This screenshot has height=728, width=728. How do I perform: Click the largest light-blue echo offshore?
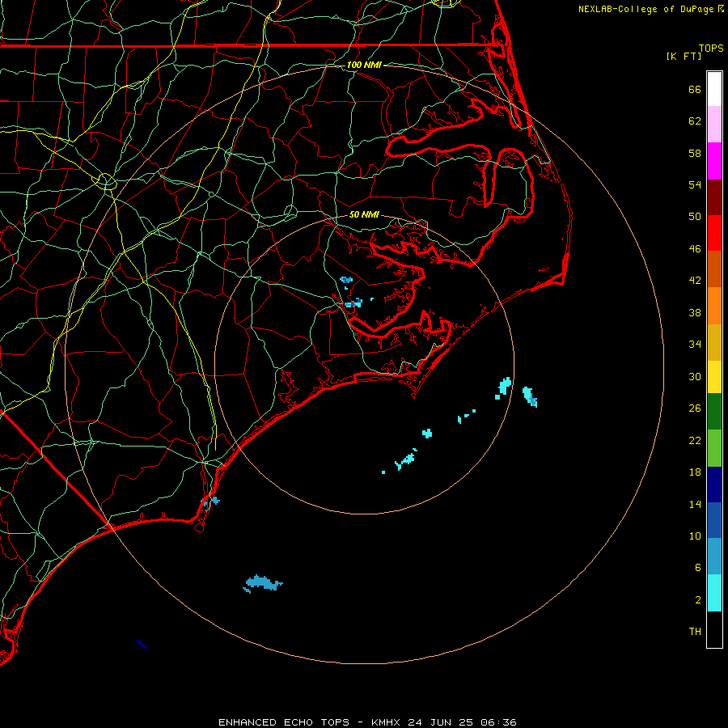(x=263, y=583)
